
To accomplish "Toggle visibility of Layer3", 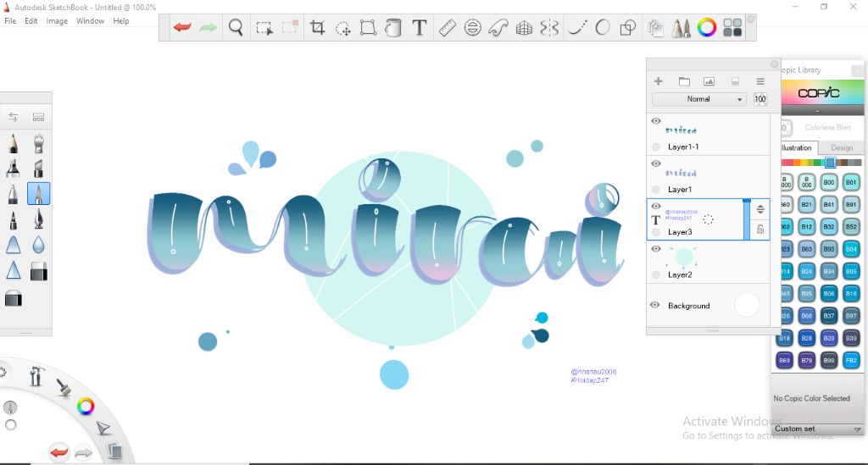I will tap(656, 206).
